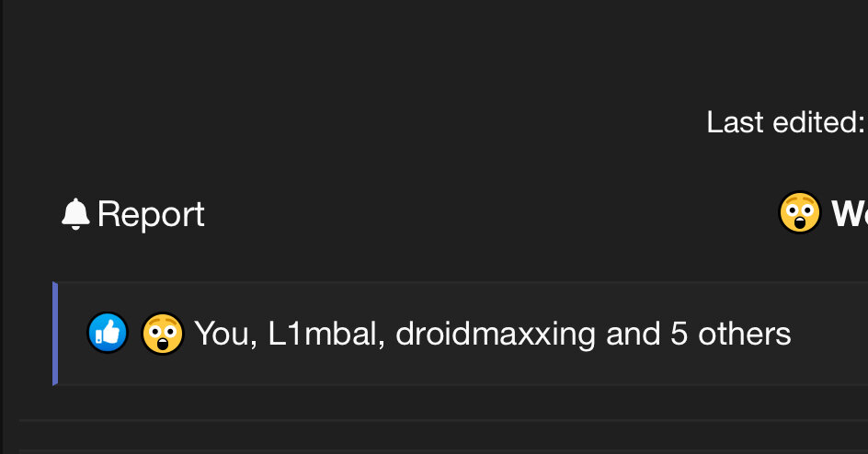Image resolution: width=868 pixels, height=454 pixels.
Task: Click the divider line below reactions bar
Action: (441, 420)
